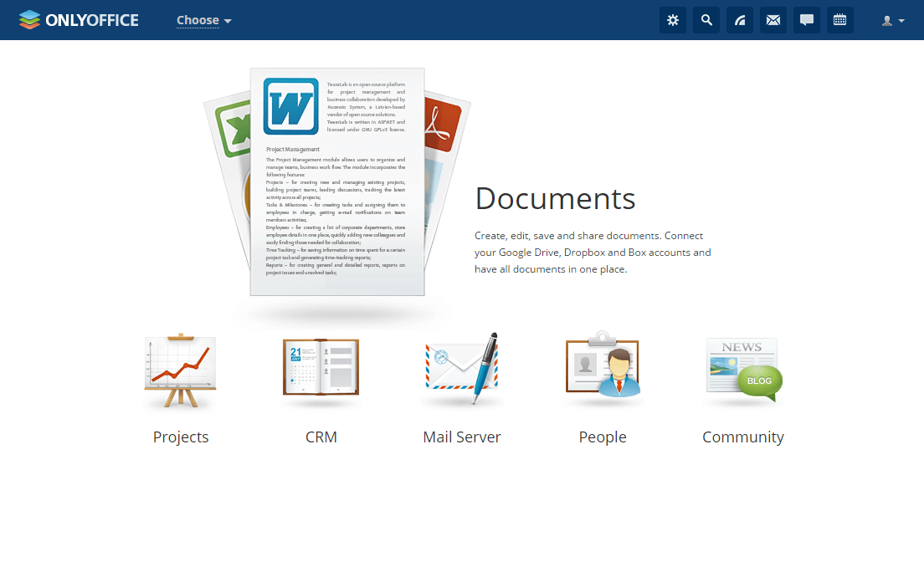Click the ONLYOFFICE logo
The width and height of the screenshot is (924, 567).
[x=79, y=20]
